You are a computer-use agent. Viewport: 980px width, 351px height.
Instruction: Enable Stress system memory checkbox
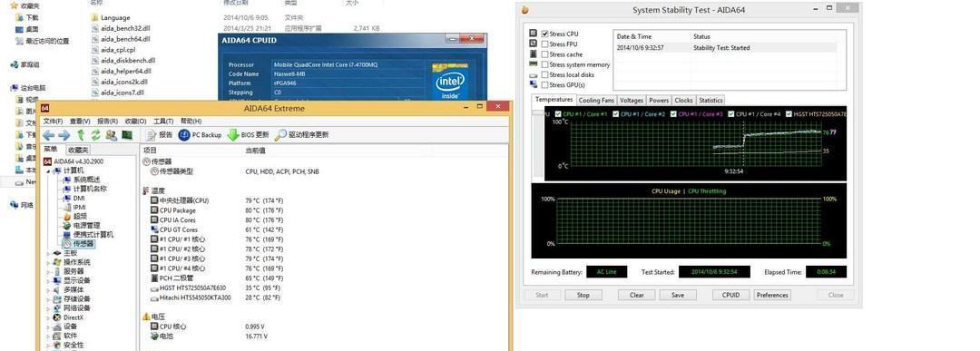[545, 64]
